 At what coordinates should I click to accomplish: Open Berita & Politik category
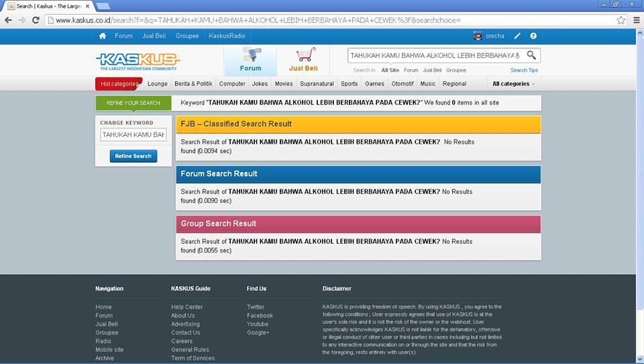pos(193,83)
